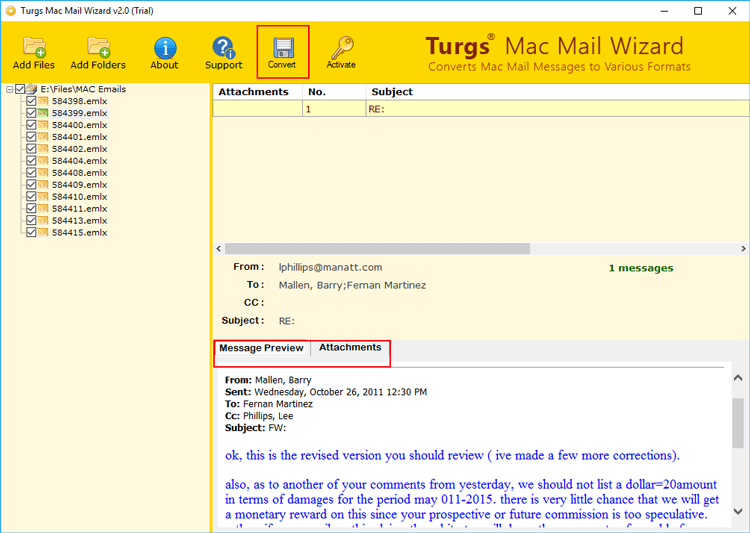This screenshot has width=750, height=533.
Task: Uncheck the 584399.emlx checkbox
Action: (31, 113)
